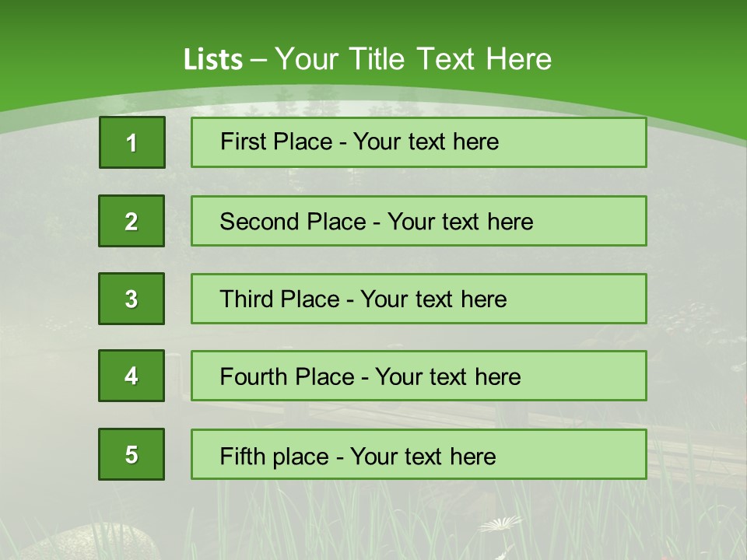Click the number 5 box

[x=132, y=454]
